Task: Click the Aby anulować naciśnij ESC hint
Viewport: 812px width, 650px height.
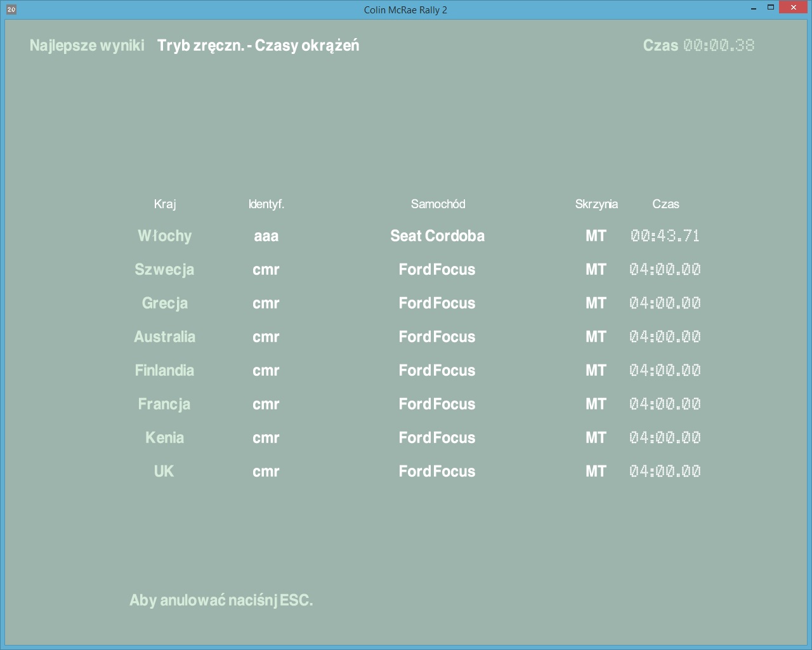Action: point(221,600)
